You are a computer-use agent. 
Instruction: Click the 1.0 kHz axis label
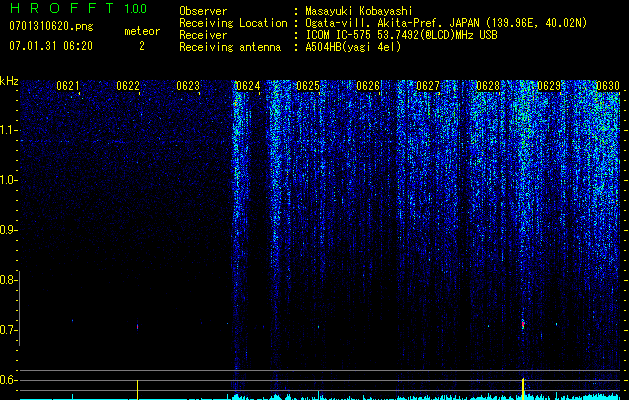(x=9, y=180)
